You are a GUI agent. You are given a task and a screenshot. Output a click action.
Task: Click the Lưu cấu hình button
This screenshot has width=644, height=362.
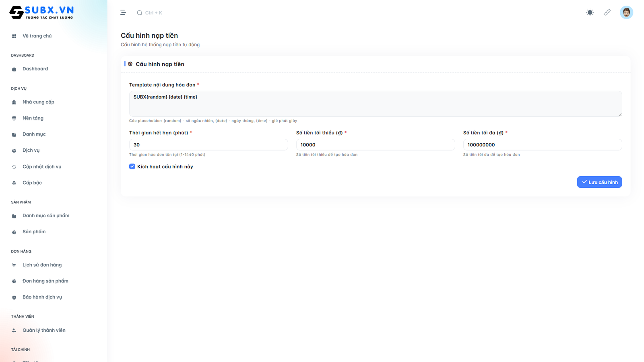point(599,182)
